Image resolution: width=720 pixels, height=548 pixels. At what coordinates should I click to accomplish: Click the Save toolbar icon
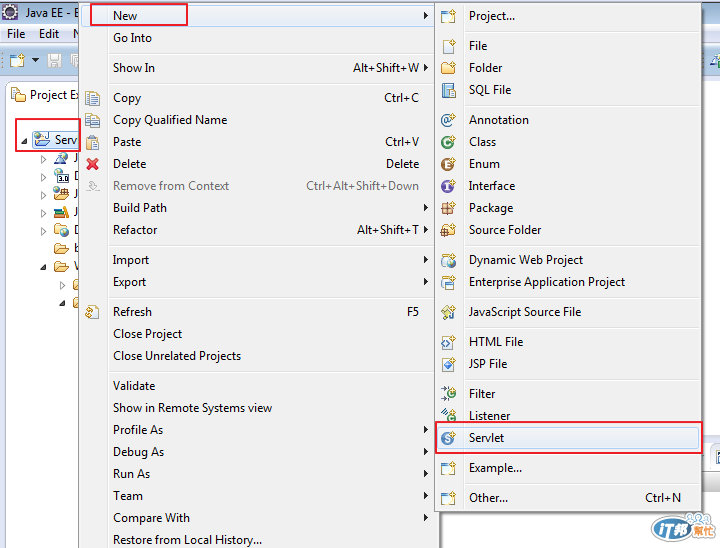(x=54, y=60)
